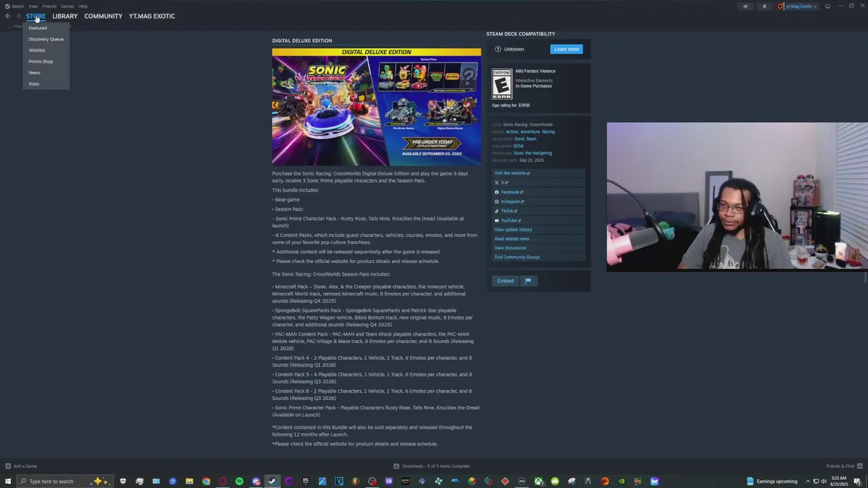Click the Racing genre link
The width and height of the screenshot is (868, 488).
[548, 131]
